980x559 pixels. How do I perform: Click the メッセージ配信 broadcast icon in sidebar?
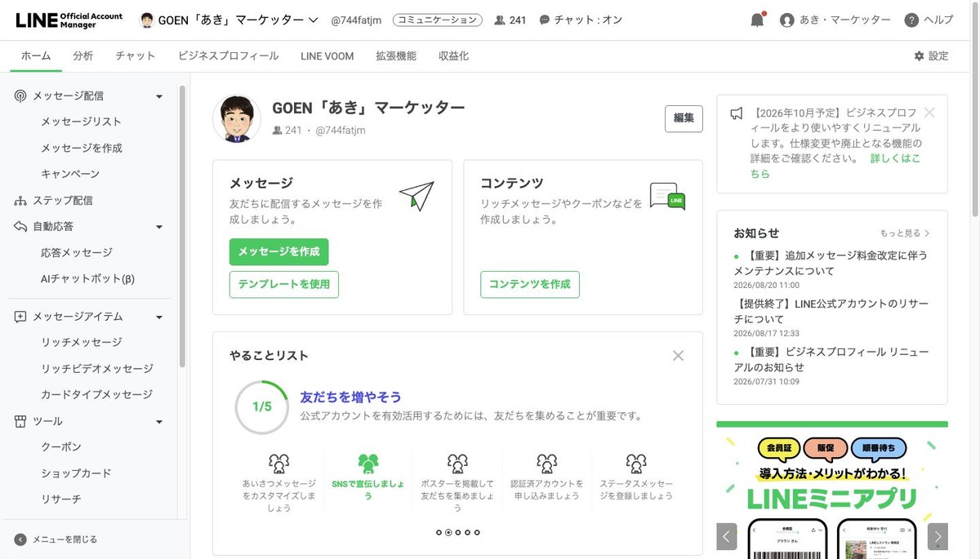click(20, 95)
